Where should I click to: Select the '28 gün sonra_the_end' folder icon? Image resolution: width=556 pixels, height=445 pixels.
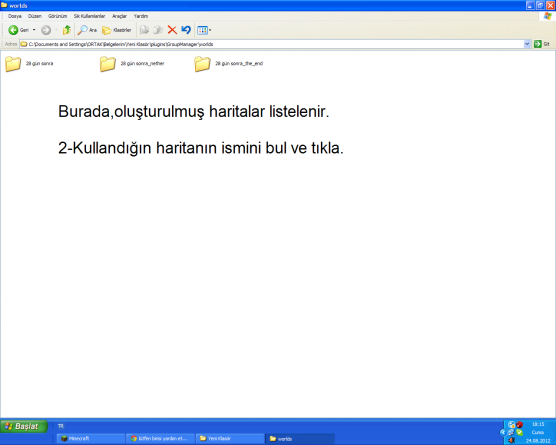202,64
